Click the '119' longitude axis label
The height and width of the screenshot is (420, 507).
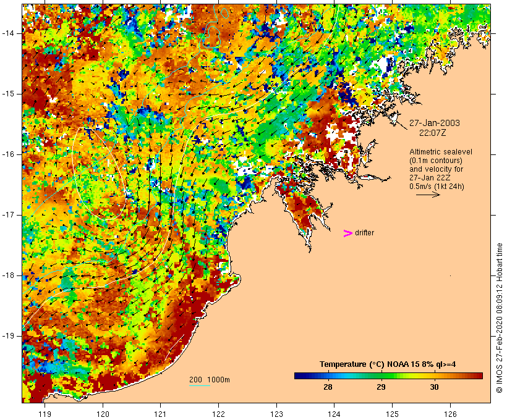[45, 414]
